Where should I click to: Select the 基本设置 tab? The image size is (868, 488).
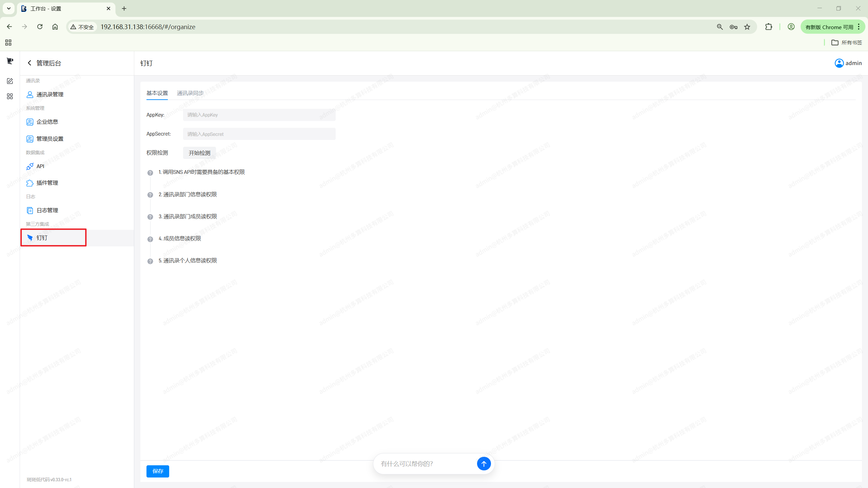tap(157, 93)
